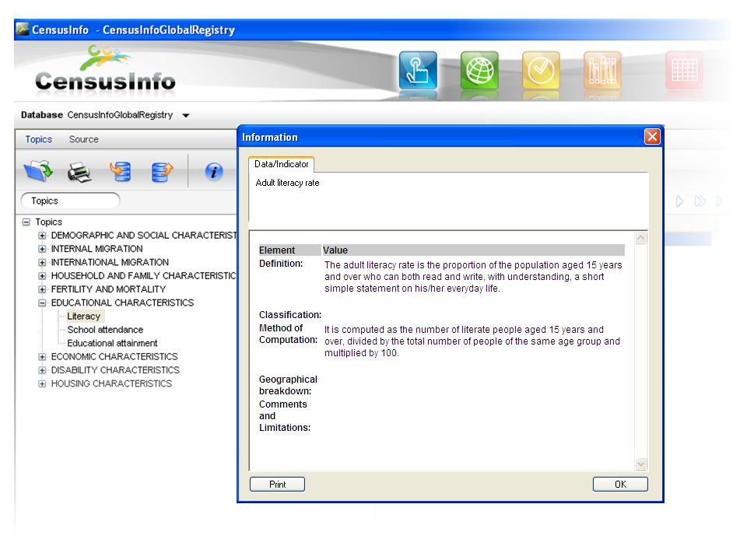The height and width of the screenshot is (560, 747).
Task: Click the 'Adult literacy rate' text
Action: pyautogui.click(x=287, y=183)
